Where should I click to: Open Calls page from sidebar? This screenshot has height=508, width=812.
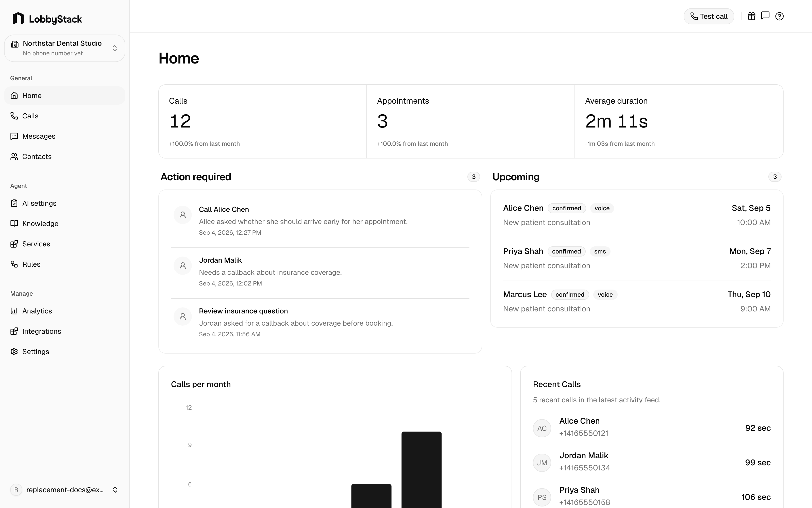pos(64,116)
